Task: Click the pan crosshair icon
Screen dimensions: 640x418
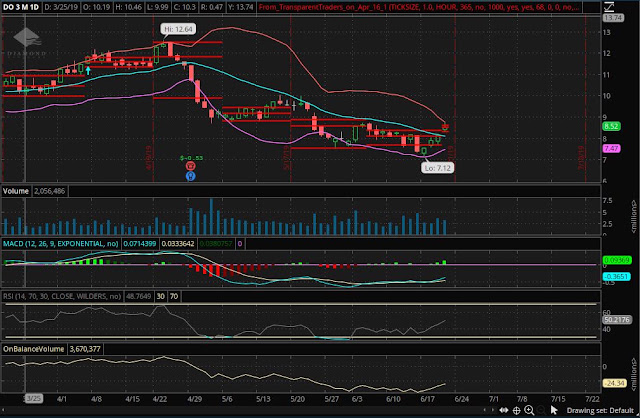Action: coord(516,411)
